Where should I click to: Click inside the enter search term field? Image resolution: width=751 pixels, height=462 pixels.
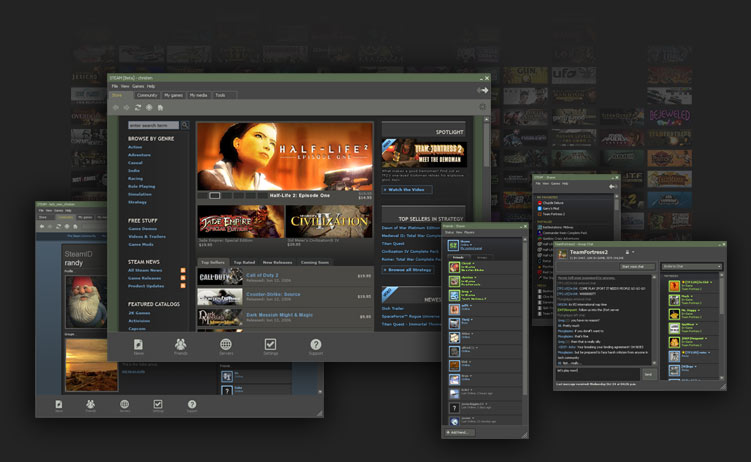pos(153,125)
